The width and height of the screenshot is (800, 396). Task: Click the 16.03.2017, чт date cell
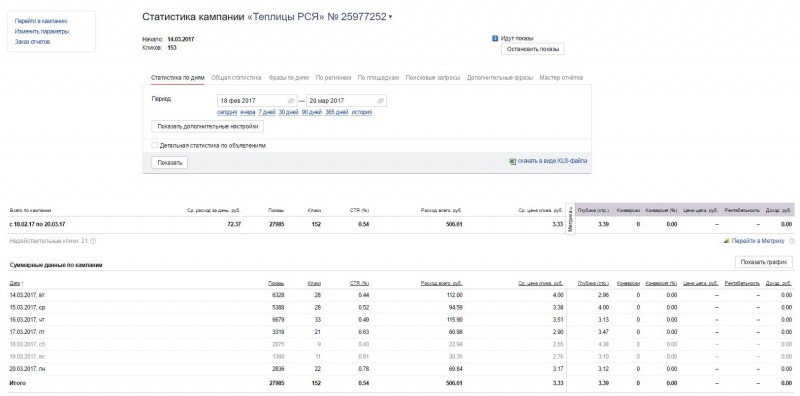(28, 319)
